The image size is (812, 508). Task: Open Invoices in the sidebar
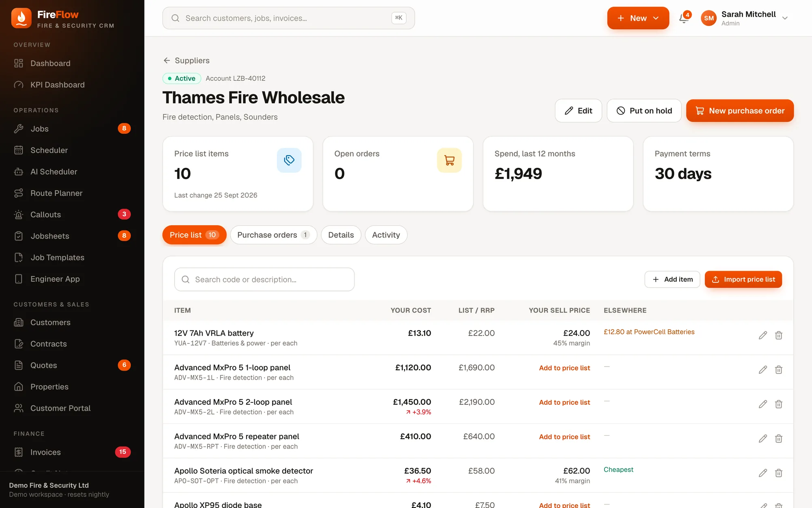tap(72, 452)
